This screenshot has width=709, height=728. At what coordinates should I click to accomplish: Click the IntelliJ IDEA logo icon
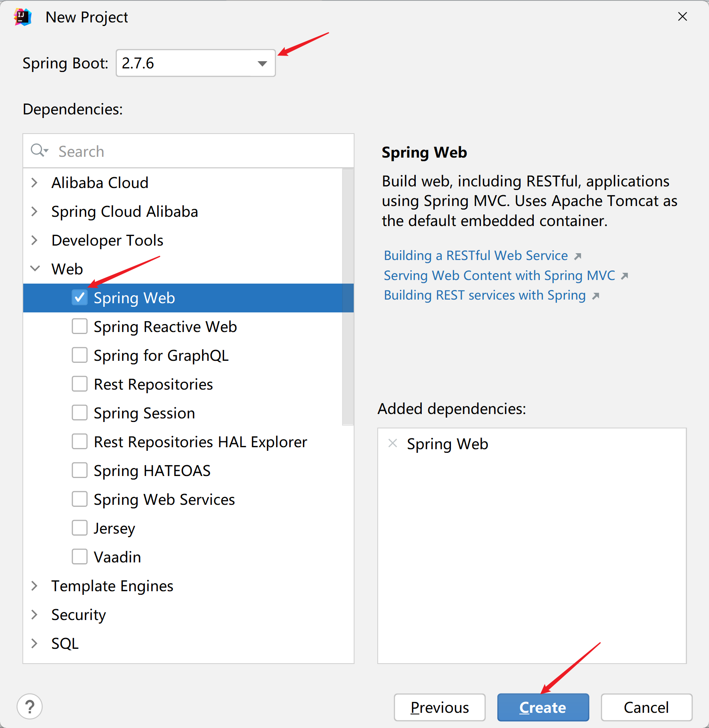(22, 17)
